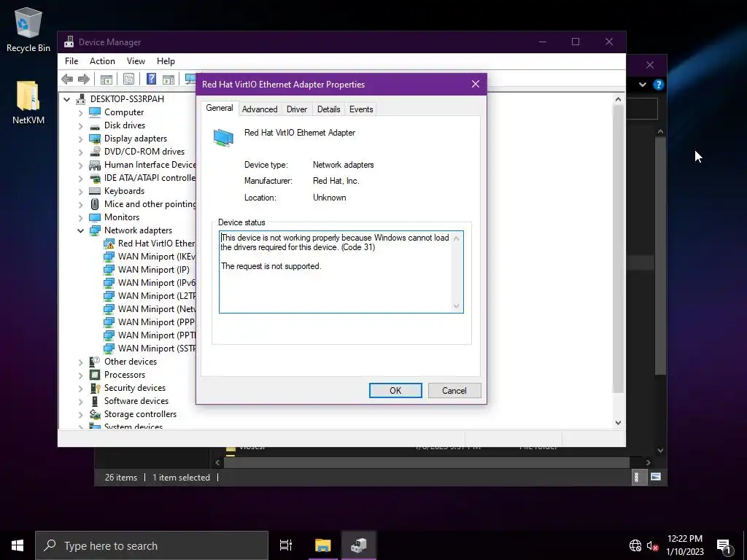Collapse the Network adapters node
Image resolution: width=747 pixels, height=560 pixels.
pyautogui.click(x=80, y=231)
